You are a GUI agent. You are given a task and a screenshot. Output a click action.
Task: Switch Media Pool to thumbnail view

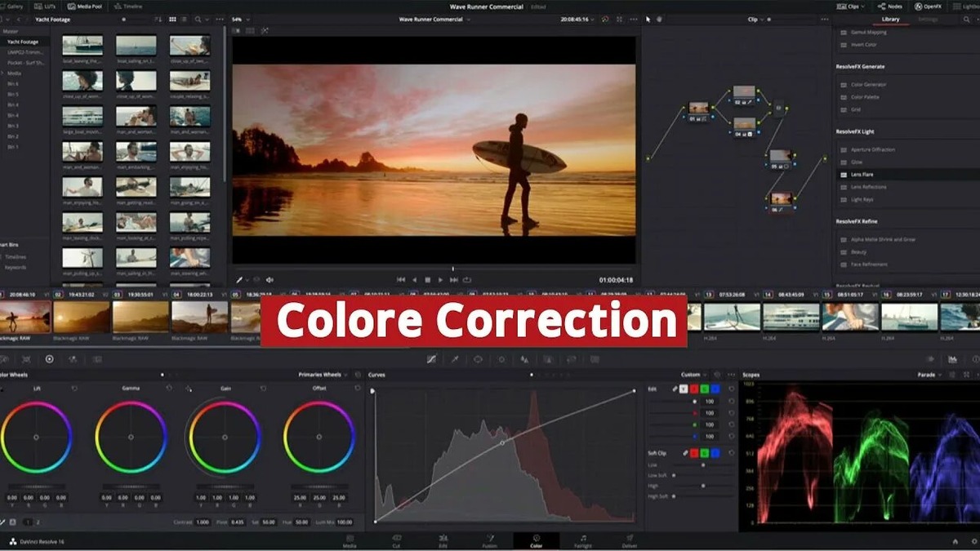(171, 19)
